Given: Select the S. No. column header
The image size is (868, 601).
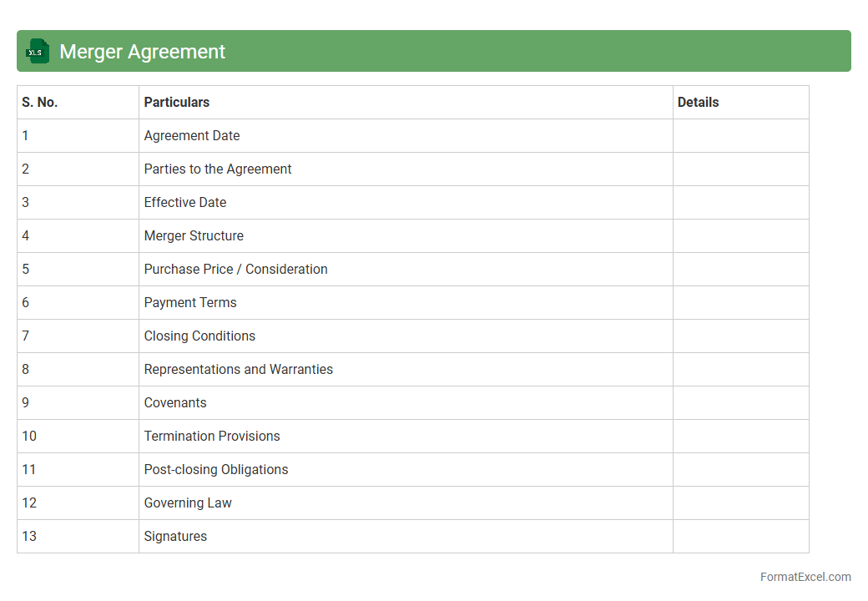Looking at the screenshot, I should [x=40, y=102].
